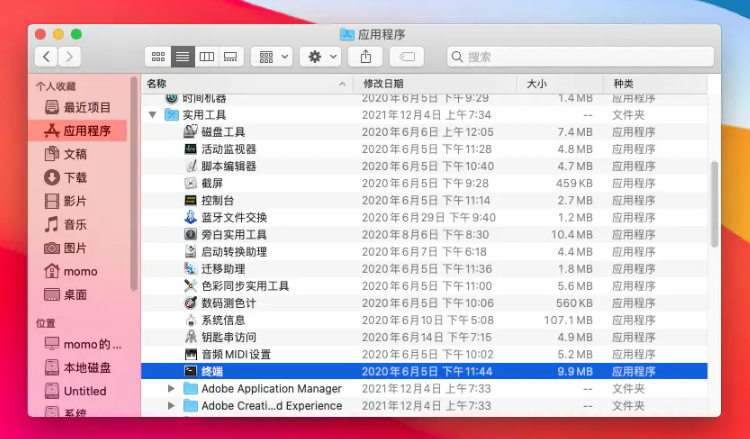This screenshot has width=750, height=439.
Task: Select the Activity Monitor (活动监视器) icon
Action: (x=191, y=149)
